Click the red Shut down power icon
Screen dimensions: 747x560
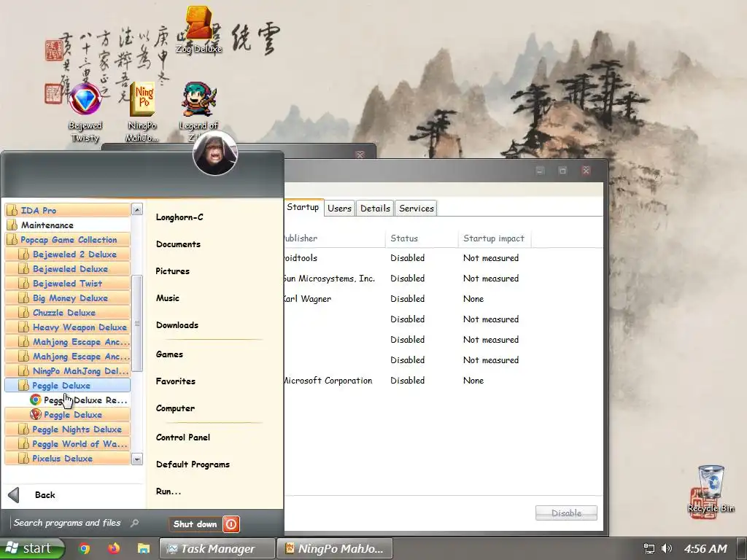(231, 524)
